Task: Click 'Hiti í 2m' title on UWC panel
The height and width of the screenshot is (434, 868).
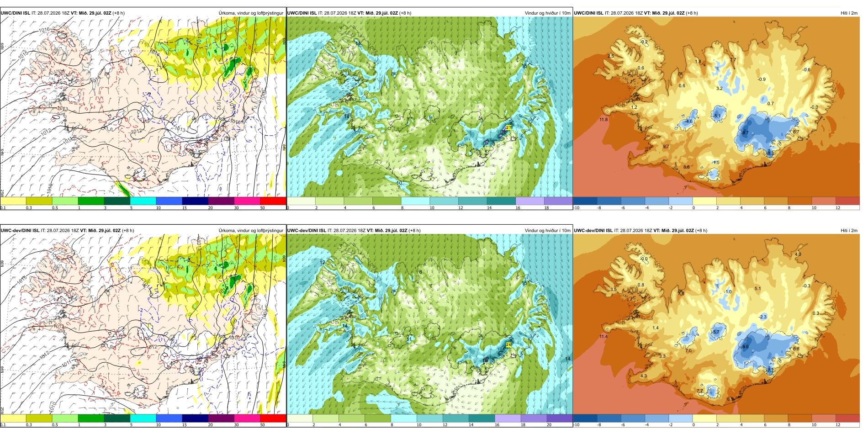Action: 849,13
